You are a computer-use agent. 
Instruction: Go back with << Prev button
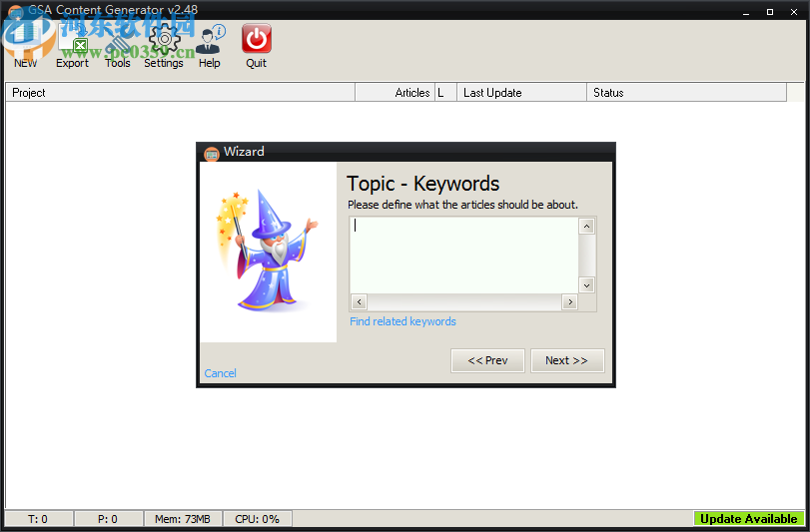(487, 360)
